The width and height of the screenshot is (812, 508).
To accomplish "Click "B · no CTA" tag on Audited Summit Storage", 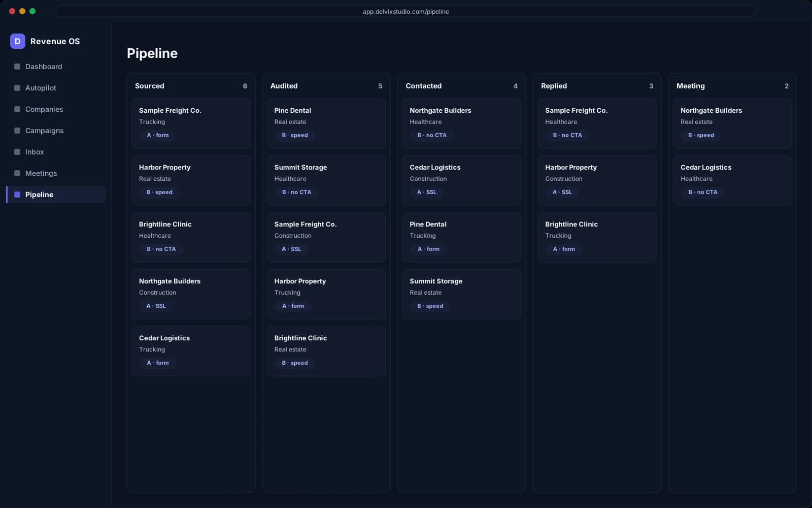I will point(297,192).
